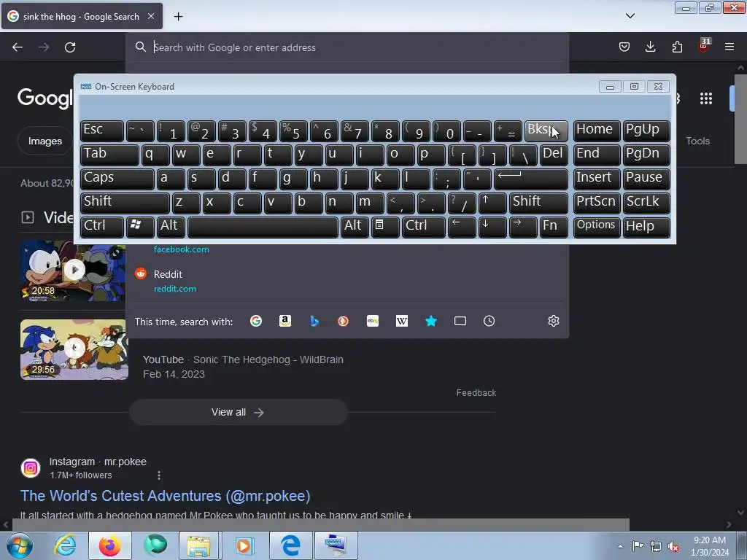Reload the current page
Image resolution: width=747 pixels, height=560 pixels.
coord(70,47)
